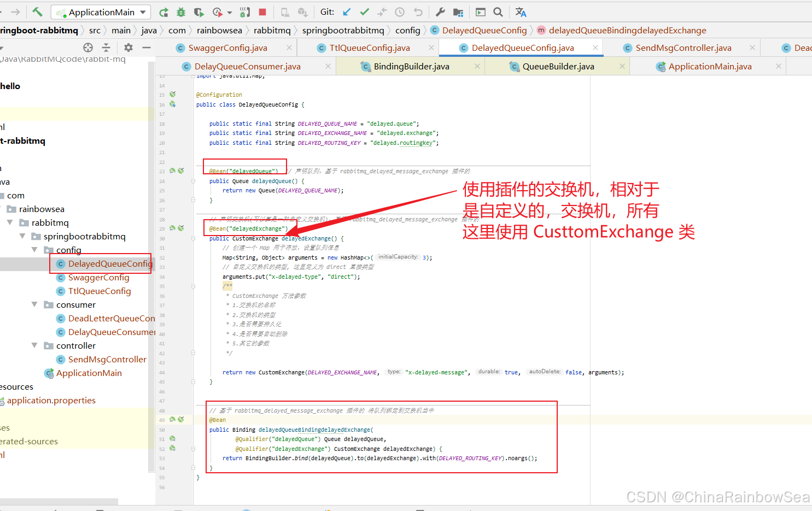Image resolution: width=812 pixels, height=511 pixels.
Task: Commit changes with the Git green checkmark
Action: click(365, 12)
